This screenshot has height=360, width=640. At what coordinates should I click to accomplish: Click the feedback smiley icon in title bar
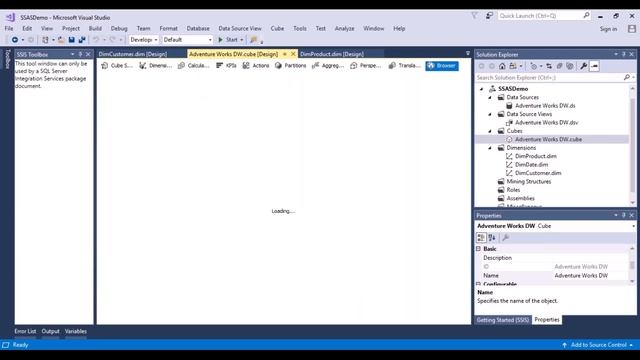489,16
